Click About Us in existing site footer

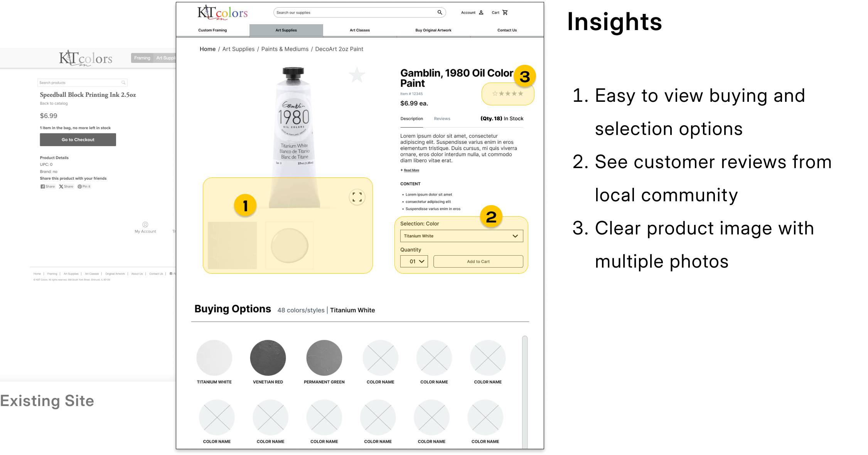(x=137, y=274)
